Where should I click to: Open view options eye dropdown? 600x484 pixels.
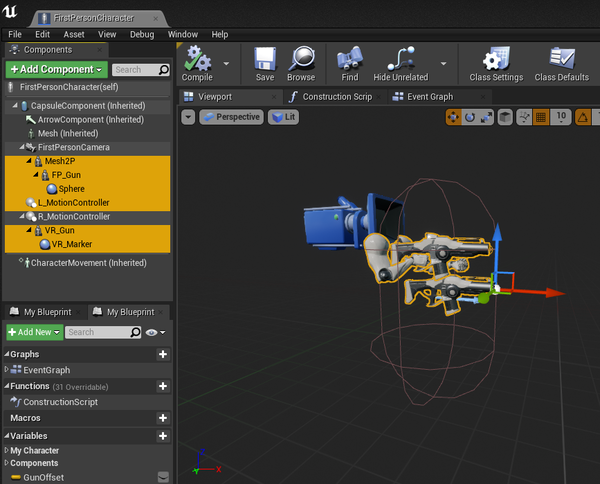pos(155,332)
